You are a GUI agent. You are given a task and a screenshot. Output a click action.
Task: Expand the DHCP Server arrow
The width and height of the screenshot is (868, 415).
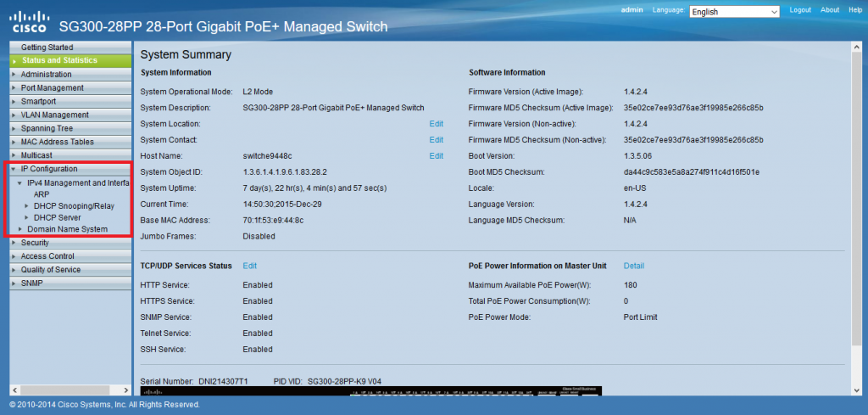(26, 218)
